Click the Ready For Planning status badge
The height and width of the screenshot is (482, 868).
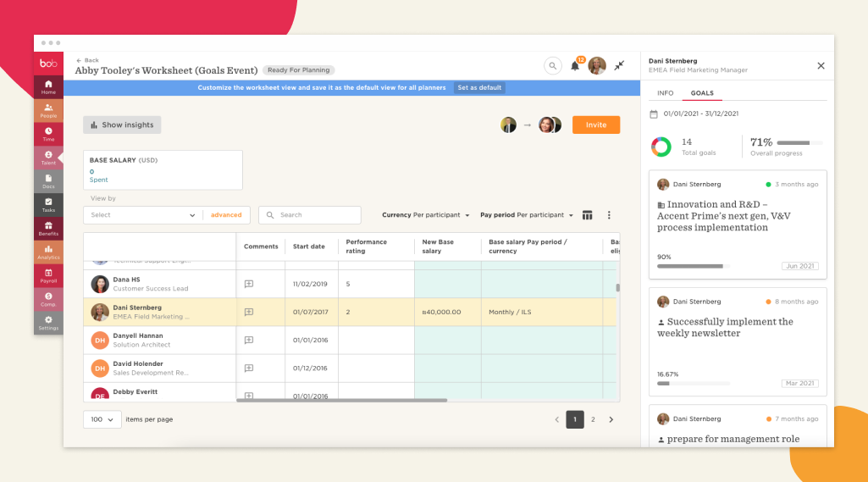(x=298, y=69)
